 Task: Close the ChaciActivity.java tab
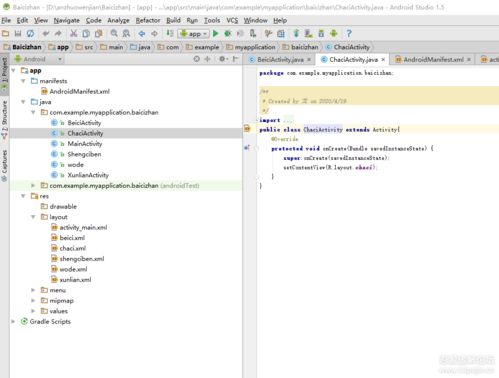[383, 59]
